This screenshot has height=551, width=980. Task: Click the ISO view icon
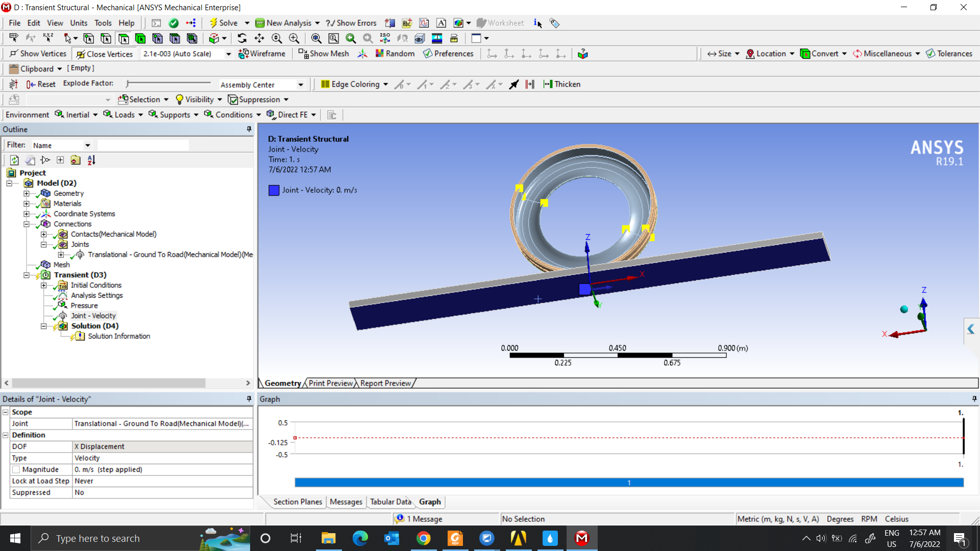point(385,38)
